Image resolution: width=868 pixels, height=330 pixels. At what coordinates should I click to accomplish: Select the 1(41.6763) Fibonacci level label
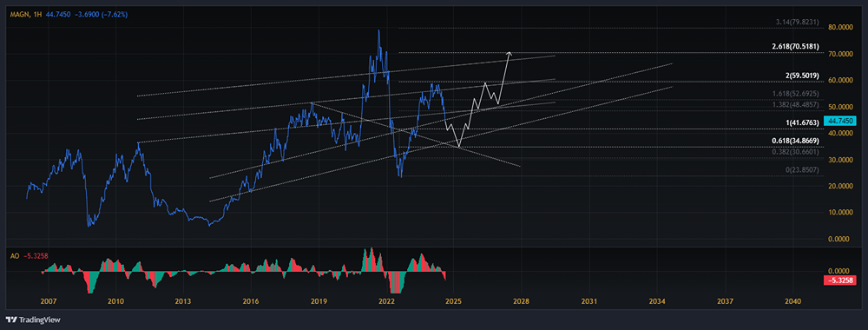[801, 123]
